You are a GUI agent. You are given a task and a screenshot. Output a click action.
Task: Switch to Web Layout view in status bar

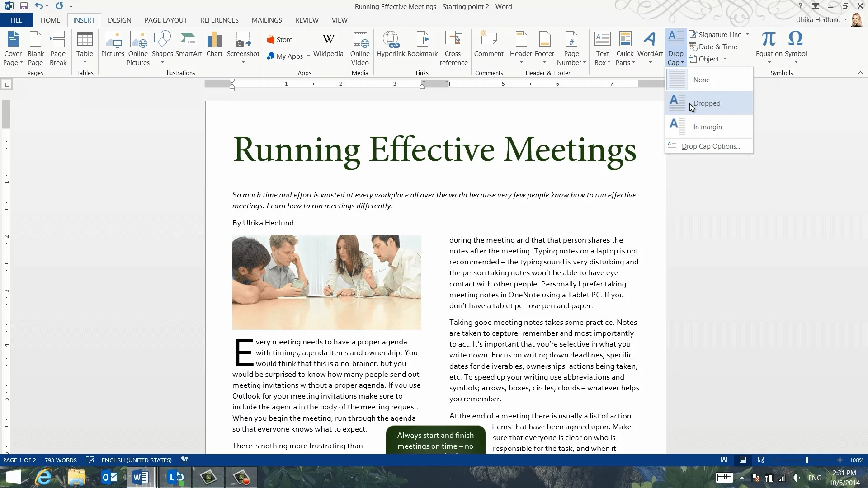coord(761,460)
